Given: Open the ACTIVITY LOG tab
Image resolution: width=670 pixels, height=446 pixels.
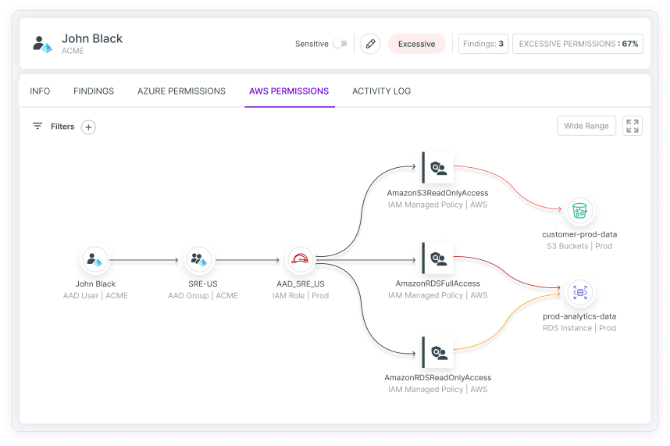Looking at the screenshot, I should click(381, 91).
